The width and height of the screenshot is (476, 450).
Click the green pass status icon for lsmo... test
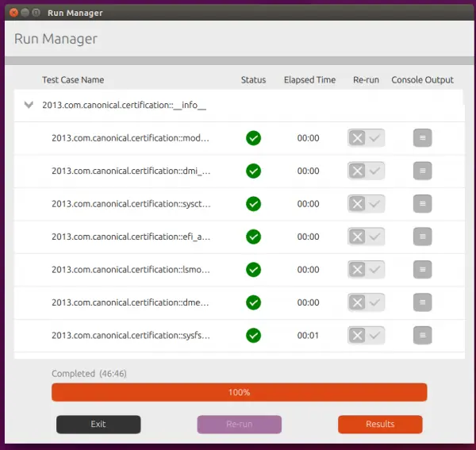[x=254, y=270]
